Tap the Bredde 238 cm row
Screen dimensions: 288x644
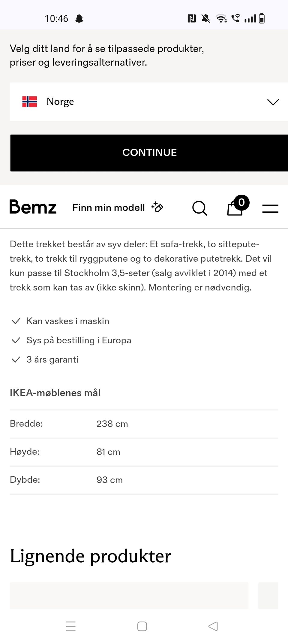[x=144, y=424]
